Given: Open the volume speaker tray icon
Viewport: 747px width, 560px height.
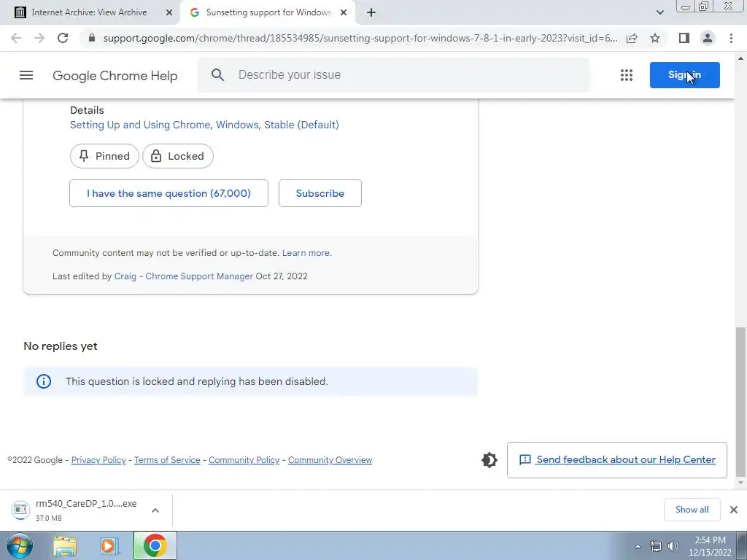Looking at the screenshot, I should pyautogui.click(x=673, y=546).
